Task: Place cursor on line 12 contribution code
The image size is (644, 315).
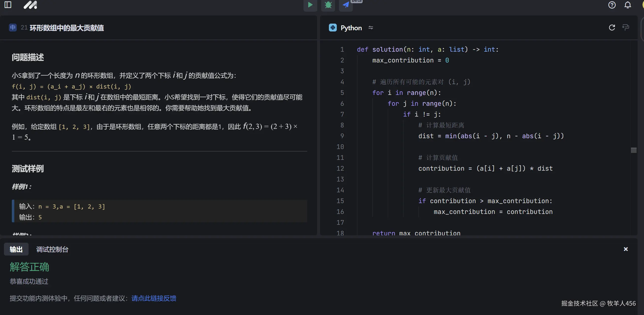Action: [x=485, y=168]
